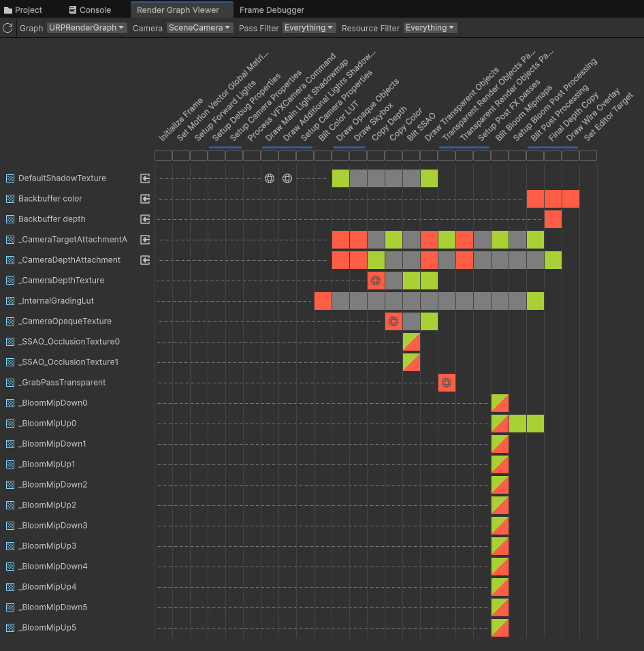
Task: Refresh the render graph view
Action: click(x=7, y=28)
